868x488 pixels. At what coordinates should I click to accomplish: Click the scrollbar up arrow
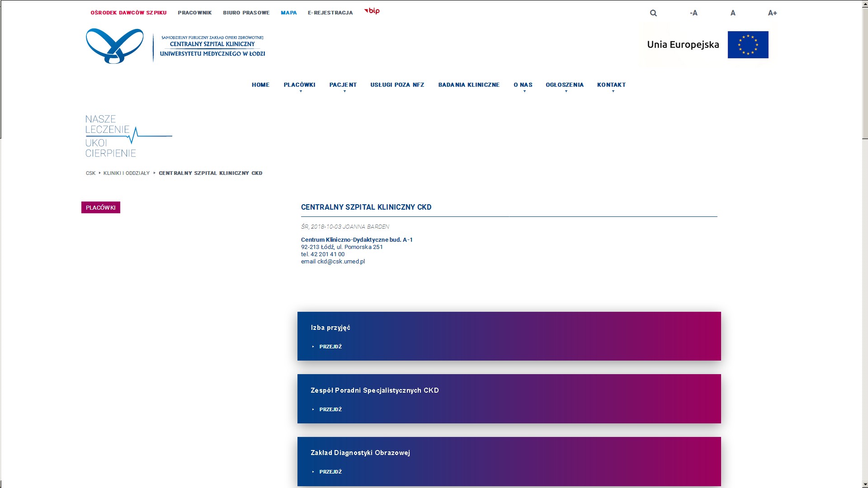click(x=865, y=4)
